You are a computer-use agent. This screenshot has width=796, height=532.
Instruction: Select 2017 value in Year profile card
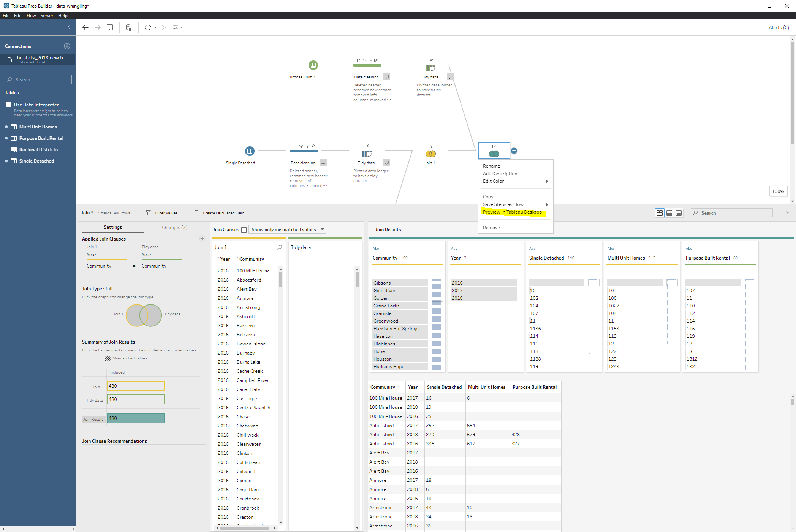484,291
